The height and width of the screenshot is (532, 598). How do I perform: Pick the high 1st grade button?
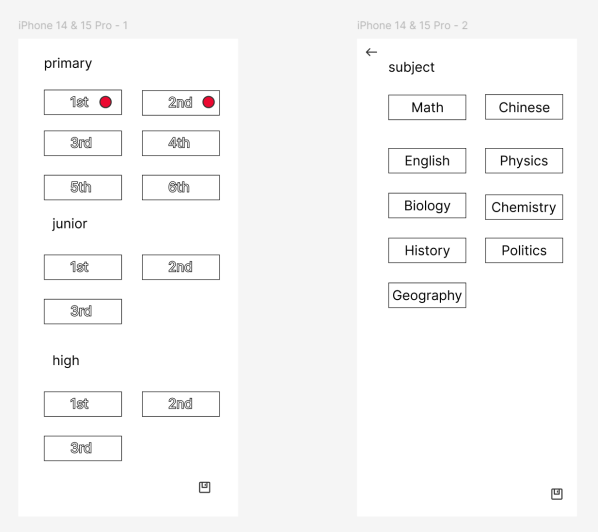pyautogui.click(x=83, y=404)
